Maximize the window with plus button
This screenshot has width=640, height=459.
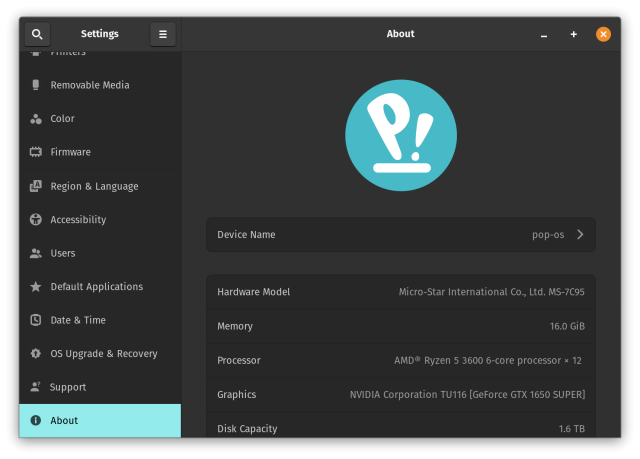pyautogui.click(x=573, y=34)
